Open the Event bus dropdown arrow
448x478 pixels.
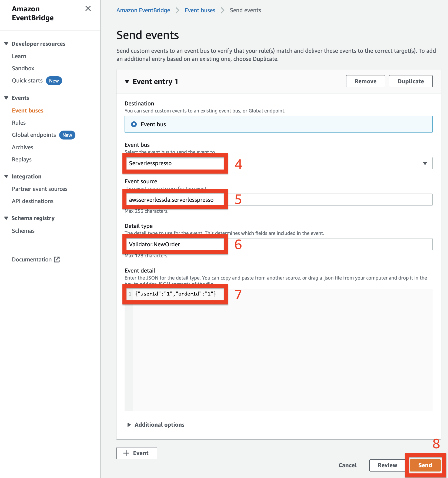click(425, 163)
